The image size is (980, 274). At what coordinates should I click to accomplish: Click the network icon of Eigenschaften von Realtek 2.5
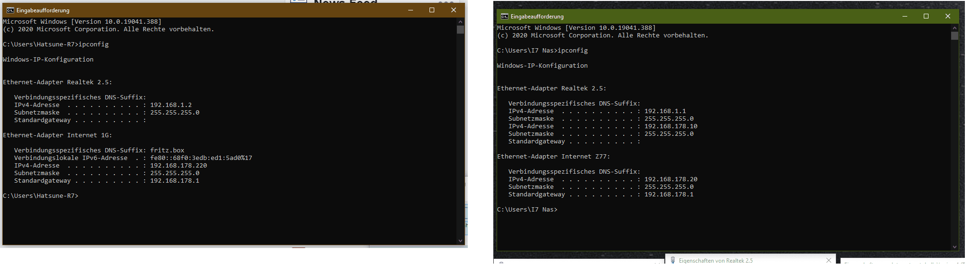[x=673, y=260]
